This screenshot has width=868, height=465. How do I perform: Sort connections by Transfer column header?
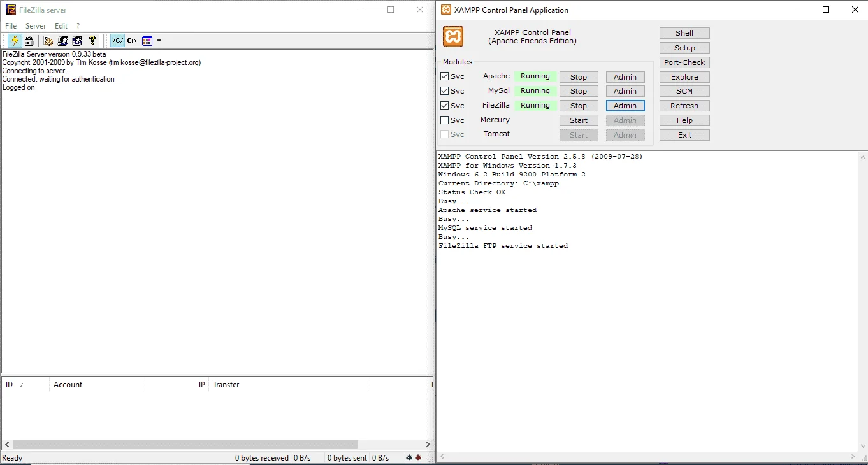point(288,385)
